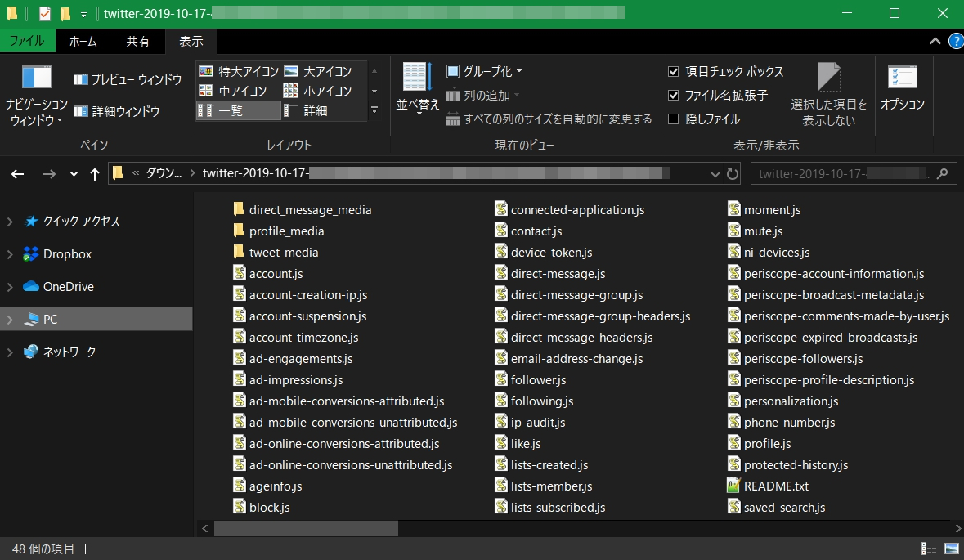
Task: Select the connected-application.js file icon
Action: (501, 209)
